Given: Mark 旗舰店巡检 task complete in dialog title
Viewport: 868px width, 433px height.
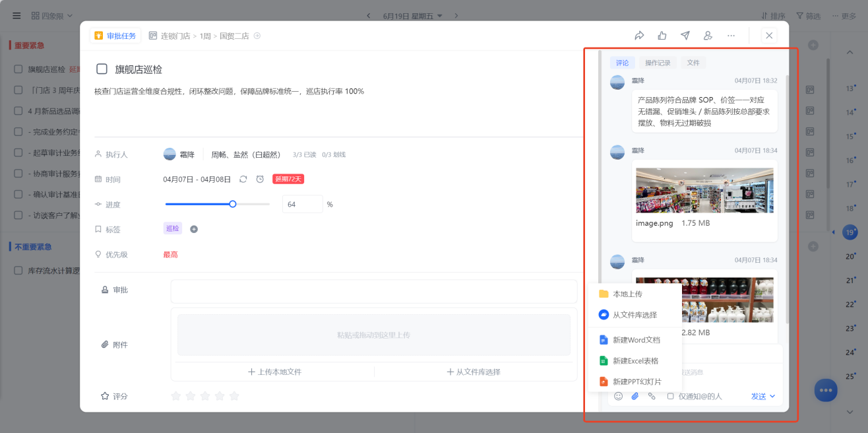Looking at the screenshot, I should click(x=102, y=69).
